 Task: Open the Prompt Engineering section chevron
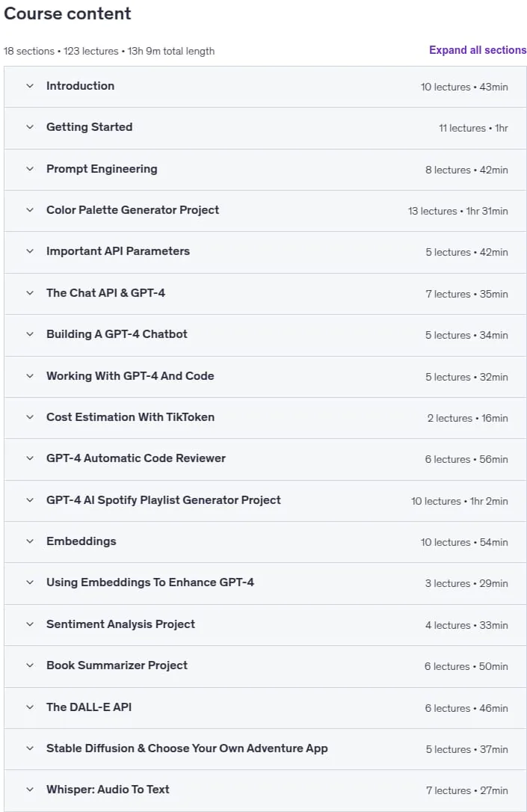click(x=30, y=169)
